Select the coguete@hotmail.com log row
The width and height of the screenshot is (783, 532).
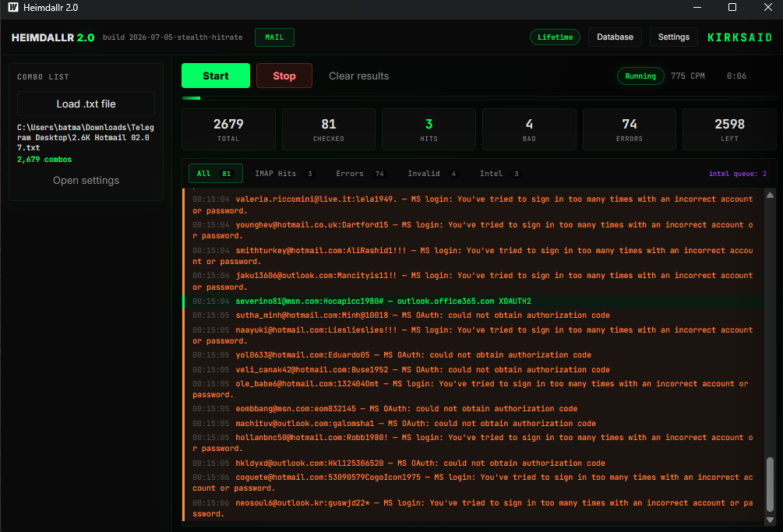coord(474,483)
